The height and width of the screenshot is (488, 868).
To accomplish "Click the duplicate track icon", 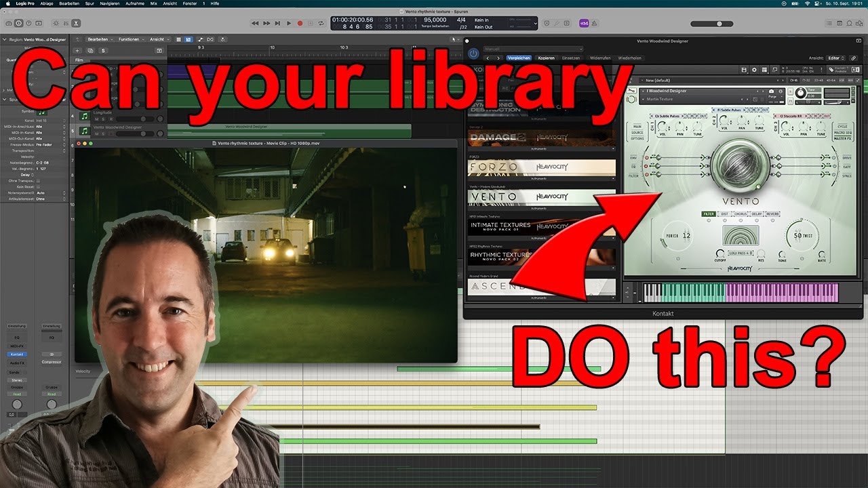I will pyautogui.click(x=90, y=50).
